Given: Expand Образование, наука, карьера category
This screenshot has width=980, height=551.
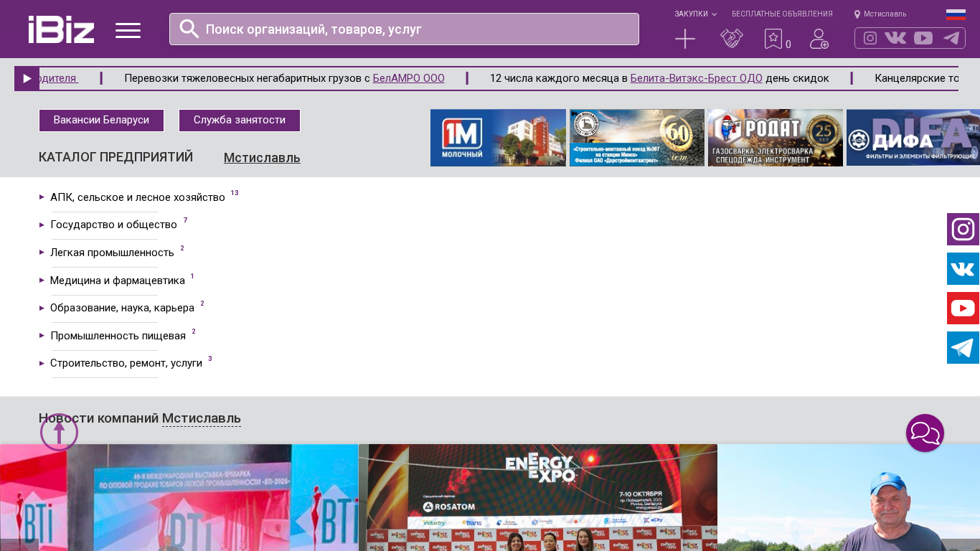Looking at the screenshot, I should 122,308.
